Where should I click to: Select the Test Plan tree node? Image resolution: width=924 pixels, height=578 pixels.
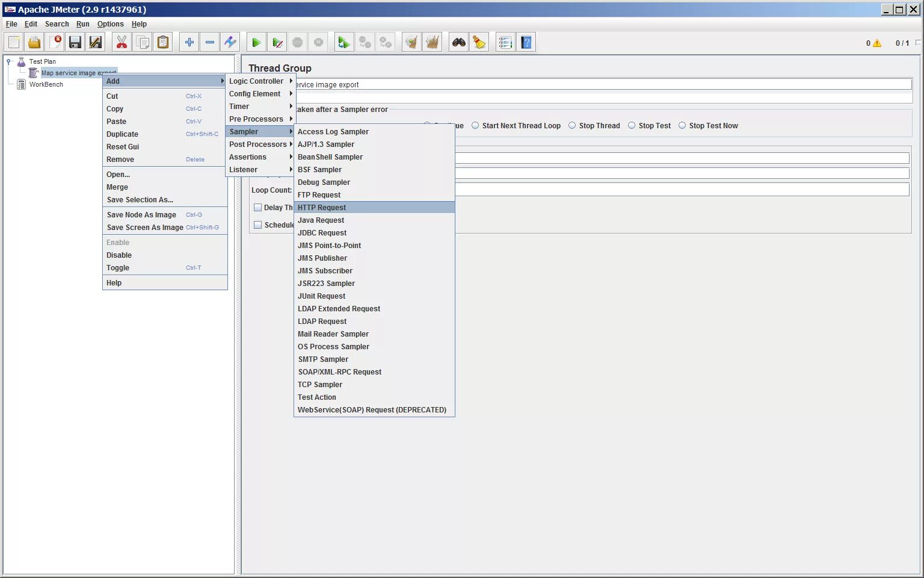pyautogui.click(x=42, y=61)
